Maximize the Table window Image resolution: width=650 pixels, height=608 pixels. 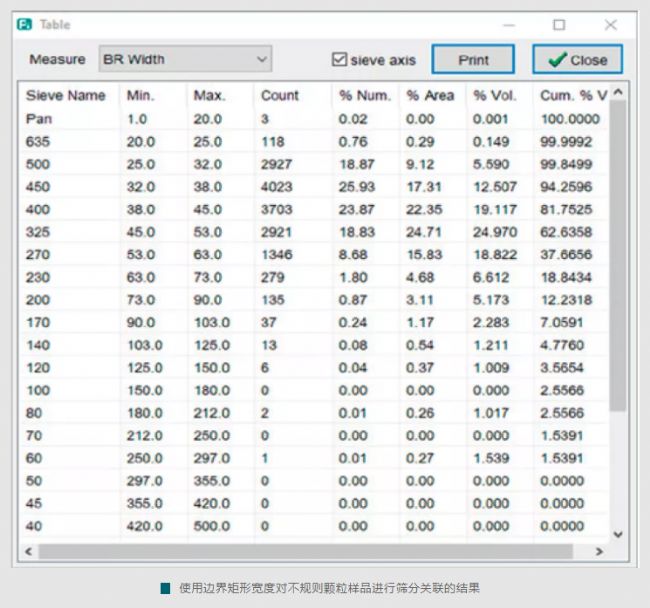pos(559,24)
